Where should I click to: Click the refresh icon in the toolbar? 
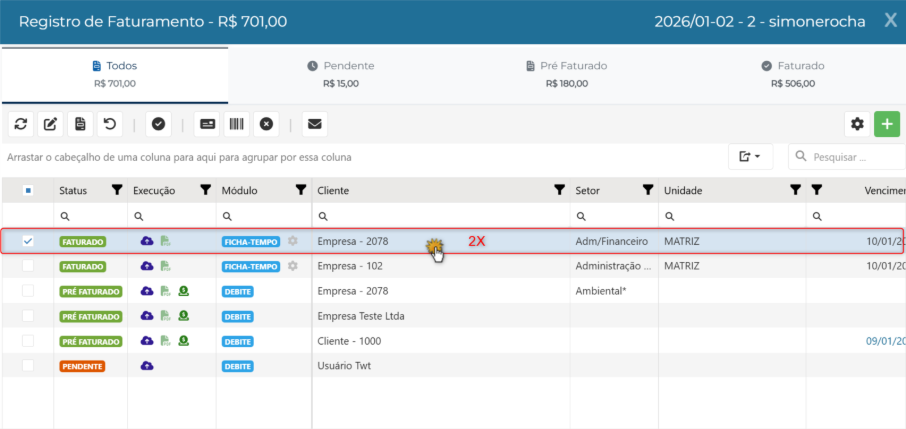(21, 124)
